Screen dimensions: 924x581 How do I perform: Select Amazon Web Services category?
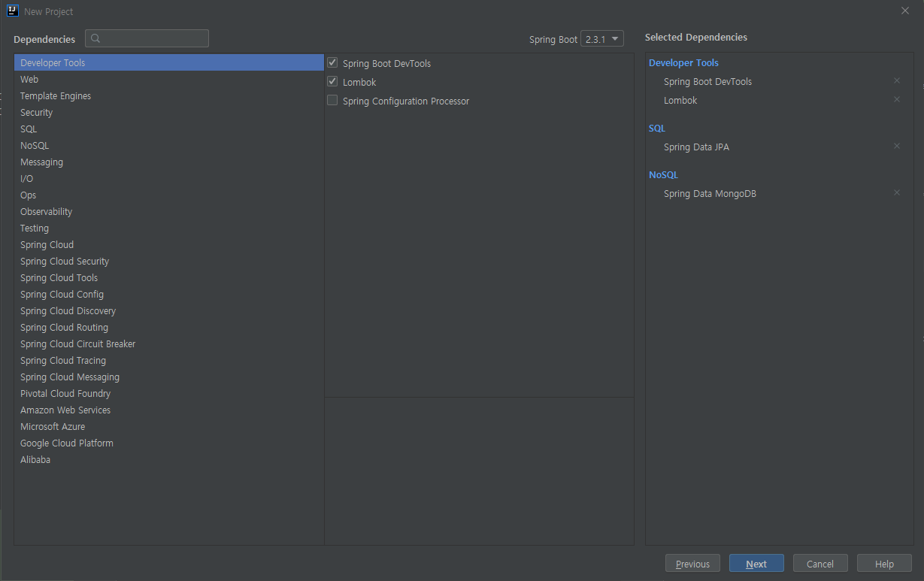[x=169, y=410]
